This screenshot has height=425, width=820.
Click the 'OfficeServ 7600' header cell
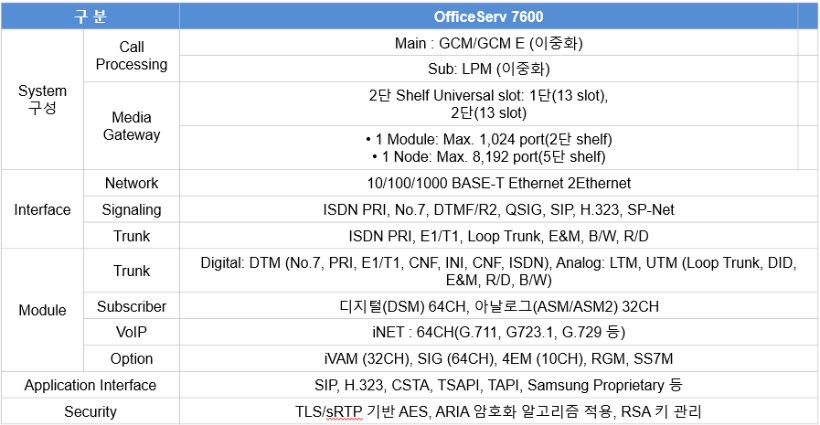(x=488, y=16)
